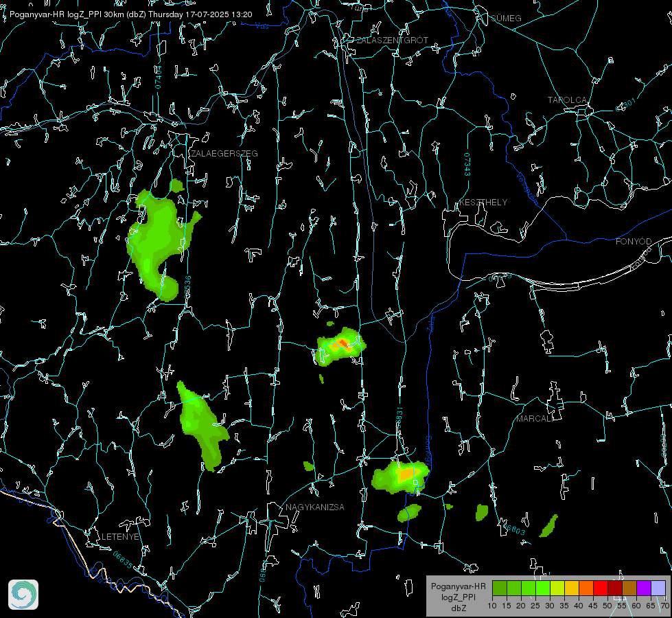The width and height of the screenshot is (672, 618).
Task: Pick the yellow 35–40 dBZ legend swatch
Action: (572, 588)
